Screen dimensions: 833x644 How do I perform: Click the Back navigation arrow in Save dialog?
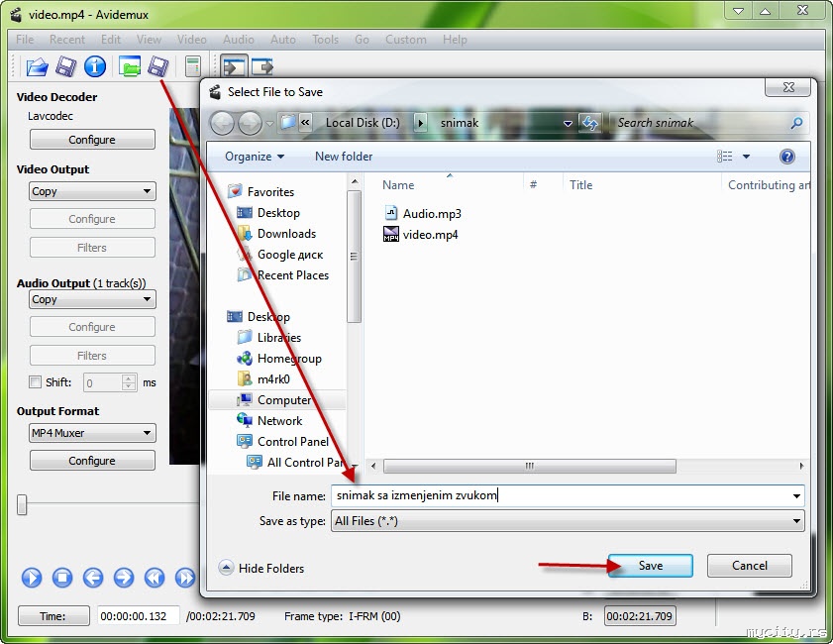(223, 123)
